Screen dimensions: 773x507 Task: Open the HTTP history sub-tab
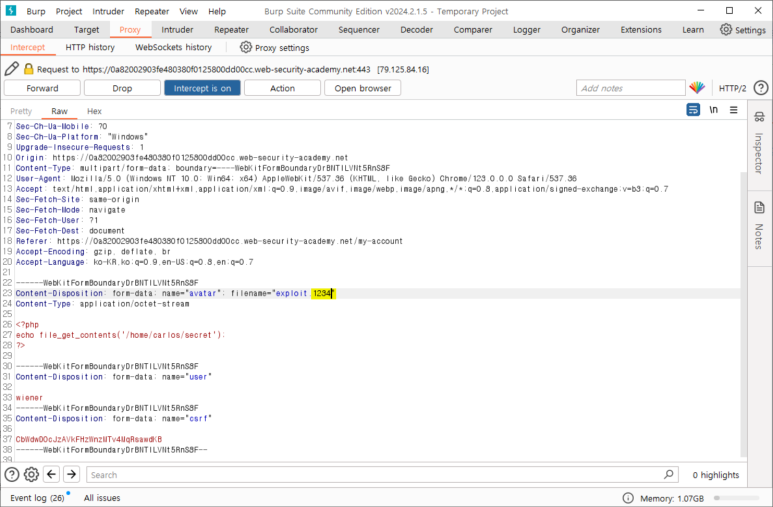click(90, 47)
